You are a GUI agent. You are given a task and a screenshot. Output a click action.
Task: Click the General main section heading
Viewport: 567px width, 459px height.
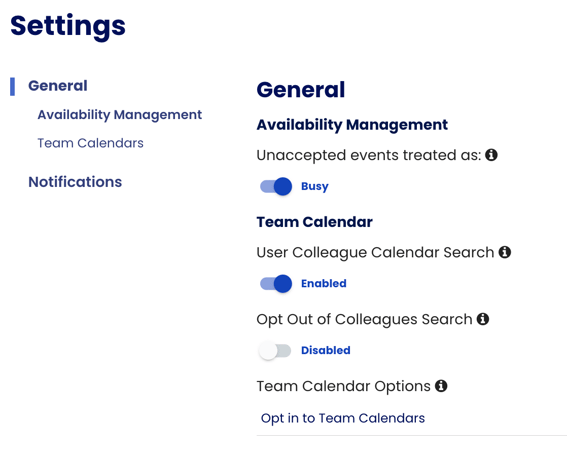(301, 90)
